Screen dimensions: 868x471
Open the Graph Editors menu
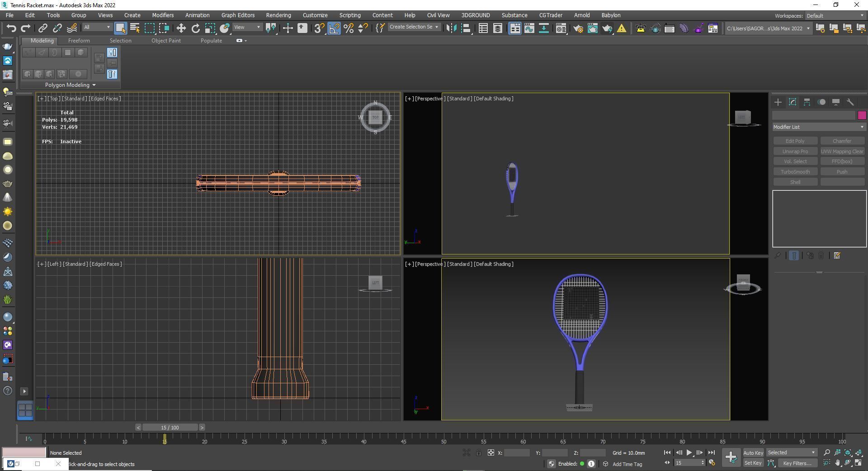click(x=238, y=15)
